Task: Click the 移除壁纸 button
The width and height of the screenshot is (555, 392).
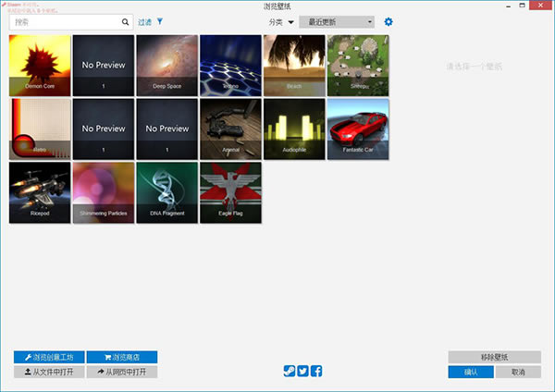Action: (x=495, y=357)
